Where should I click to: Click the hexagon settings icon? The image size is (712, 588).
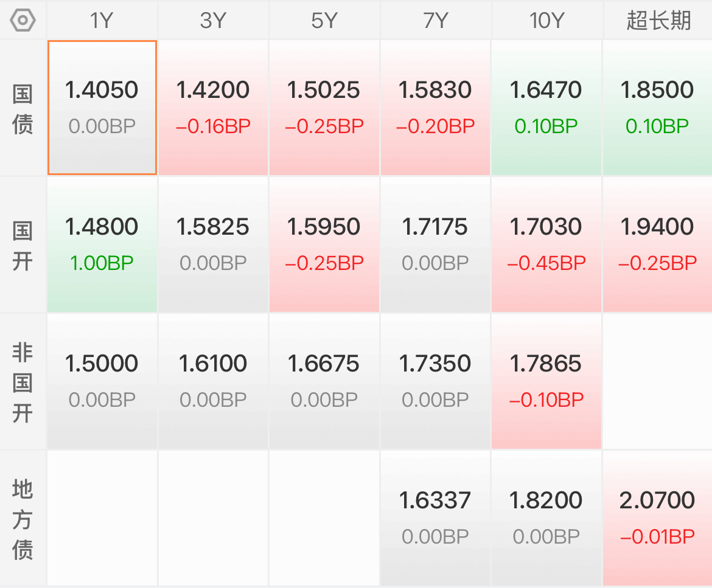coord(23,21)
